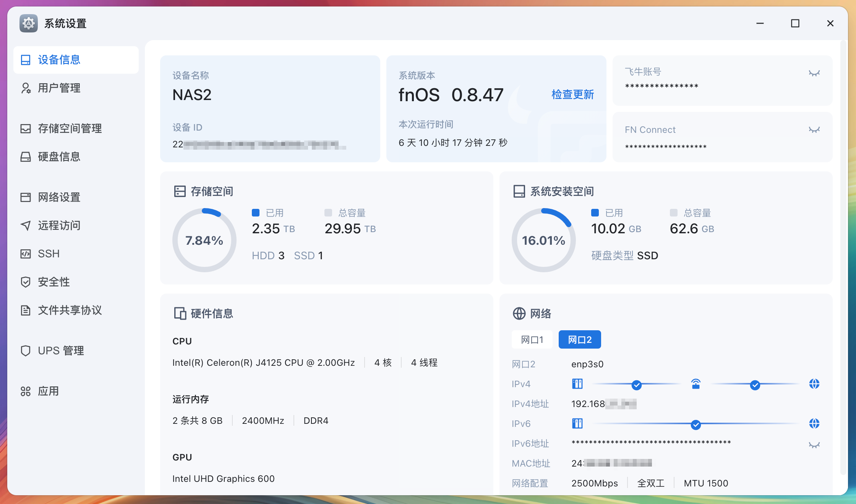This screenshot has height=504, width=856.
Task: Click the HDD 3 count
Action: point(268,255)
